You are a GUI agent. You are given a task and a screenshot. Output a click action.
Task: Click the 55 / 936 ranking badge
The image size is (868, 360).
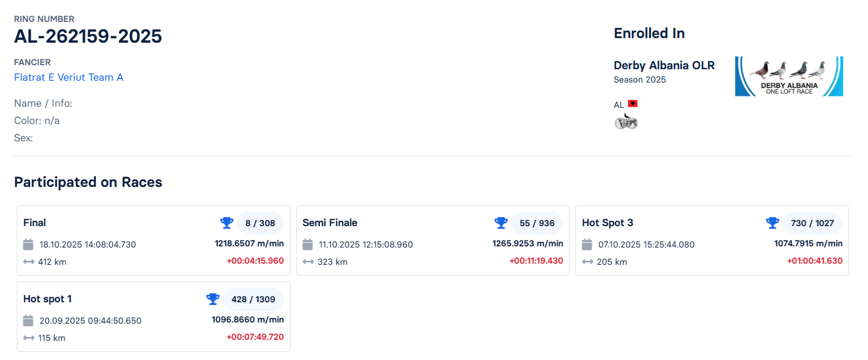click(537, 223)
